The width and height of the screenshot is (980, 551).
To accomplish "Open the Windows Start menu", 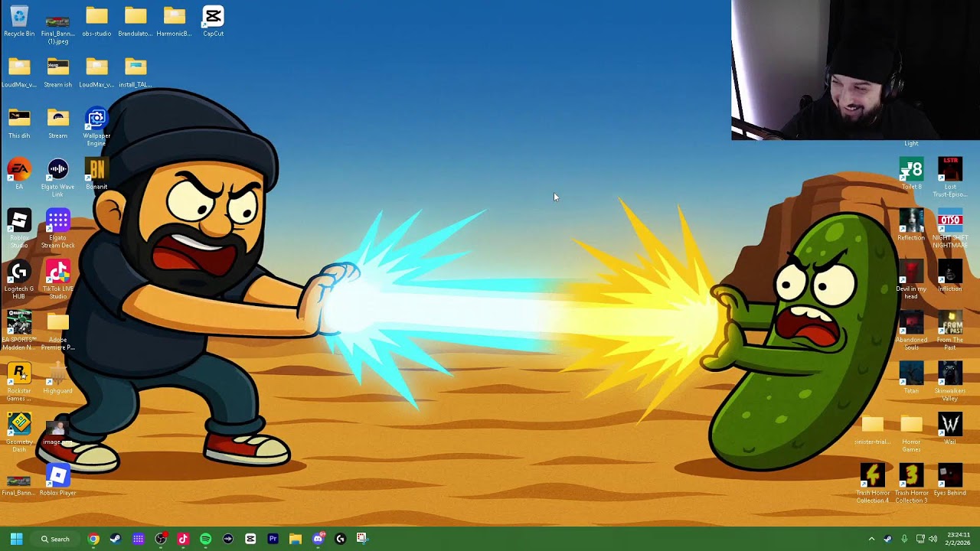I will pos(16,539).
